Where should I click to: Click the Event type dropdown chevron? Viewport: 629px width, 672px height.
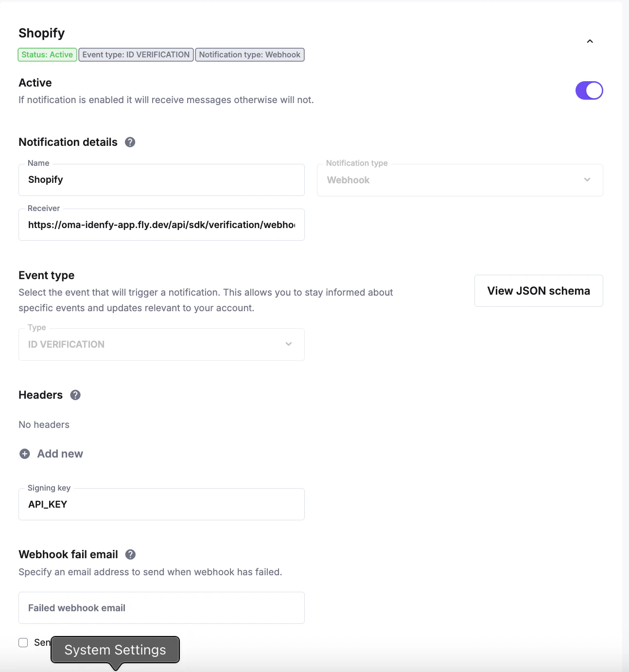click(x=289, y=344)
